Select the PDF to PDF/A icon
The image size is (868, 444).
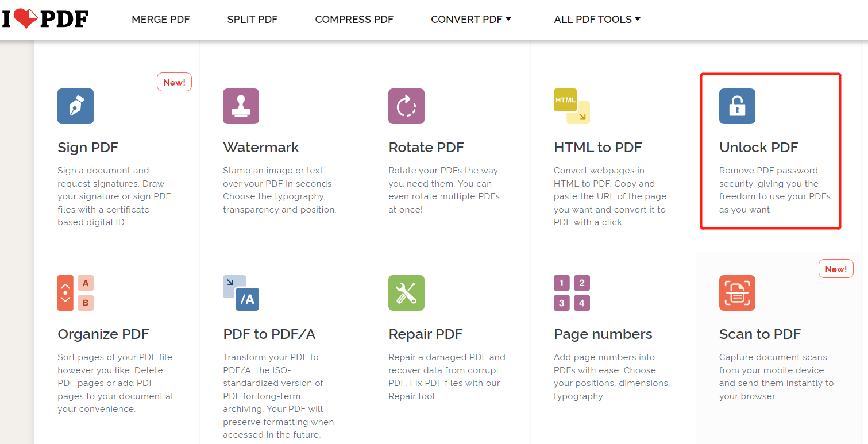pyautogui.click(x=241, y=293)
